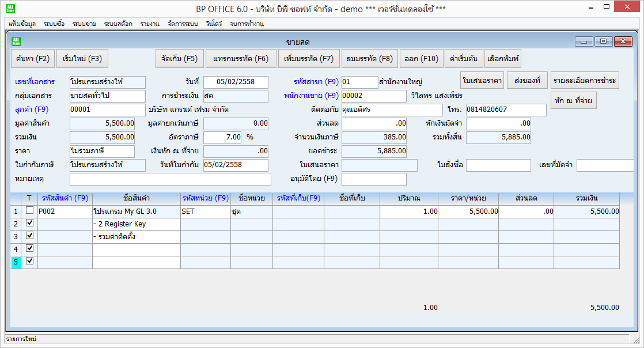Click the ขายสด window's green store icon

coord(17,41)
